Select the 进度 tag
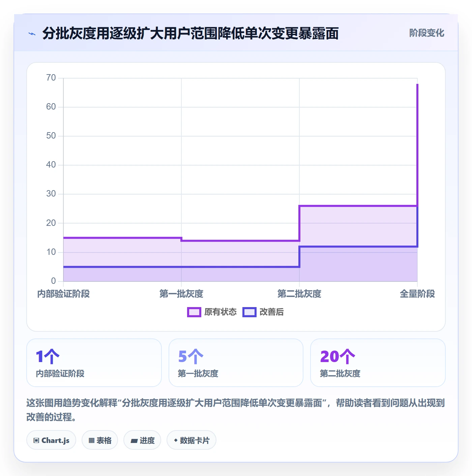The width and height of the screenshot is (472, 476). (x=142, y=440)
